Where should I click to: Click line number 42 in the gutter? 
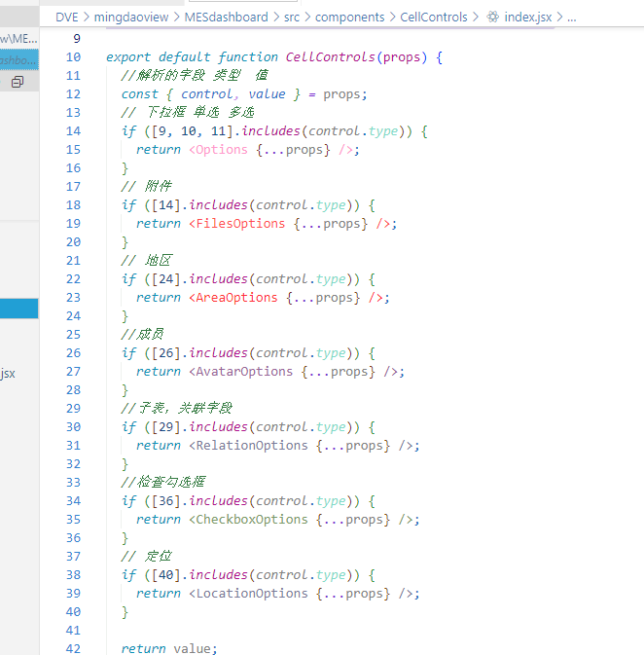[x=73, y=649]
